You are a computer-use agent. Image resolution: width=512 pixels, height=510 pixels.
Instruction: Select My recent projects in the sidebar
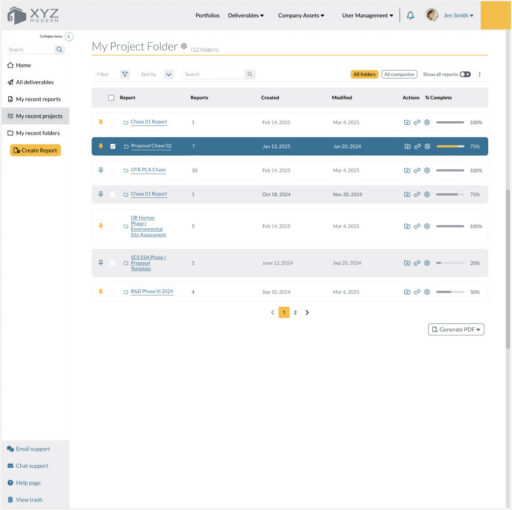click(x=35, y=116)
